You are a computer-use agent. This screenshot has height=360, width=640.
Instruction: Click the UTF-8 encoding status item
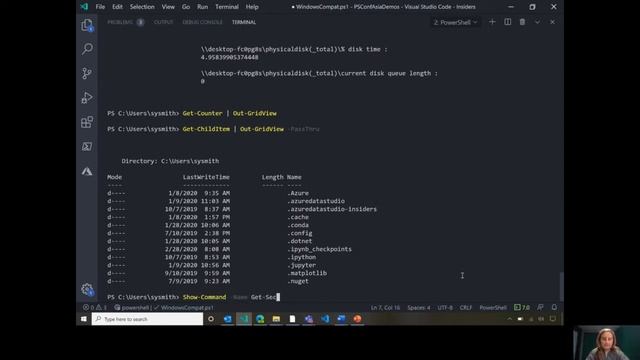(445, 307)
